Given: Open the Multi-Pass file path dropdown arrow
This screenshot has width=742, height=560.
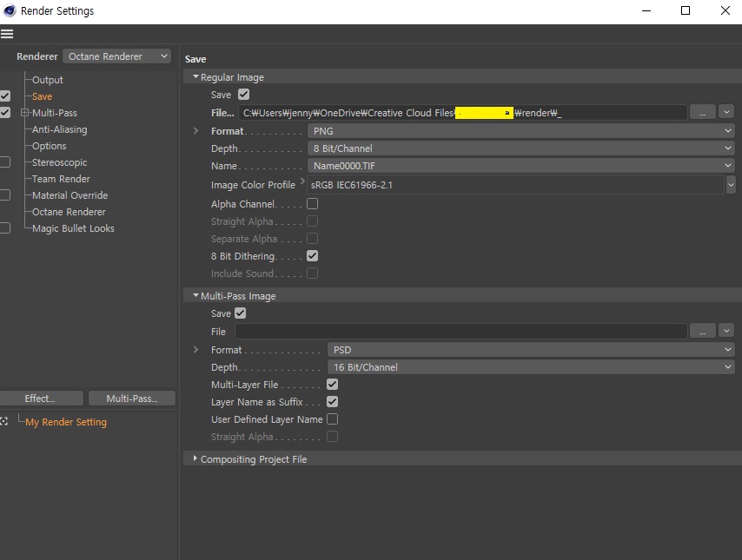Looking at the screenshot, I should [726, 331].
